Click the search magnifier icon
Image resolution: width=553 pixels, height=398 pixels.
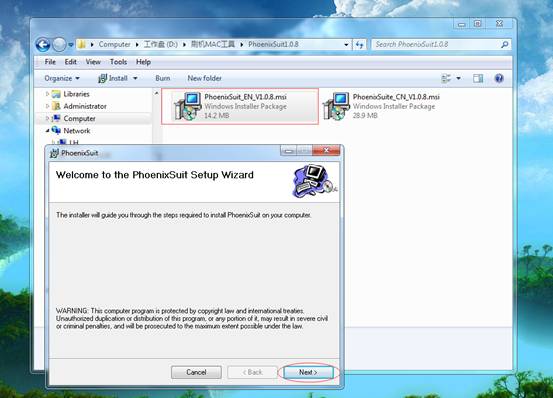point(504,44)
